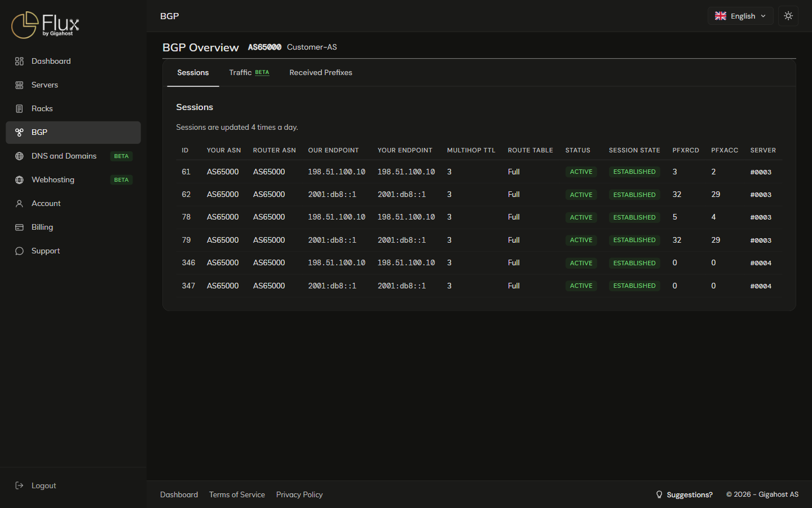Click session ID 79 in the table

(x=186, y=240)
